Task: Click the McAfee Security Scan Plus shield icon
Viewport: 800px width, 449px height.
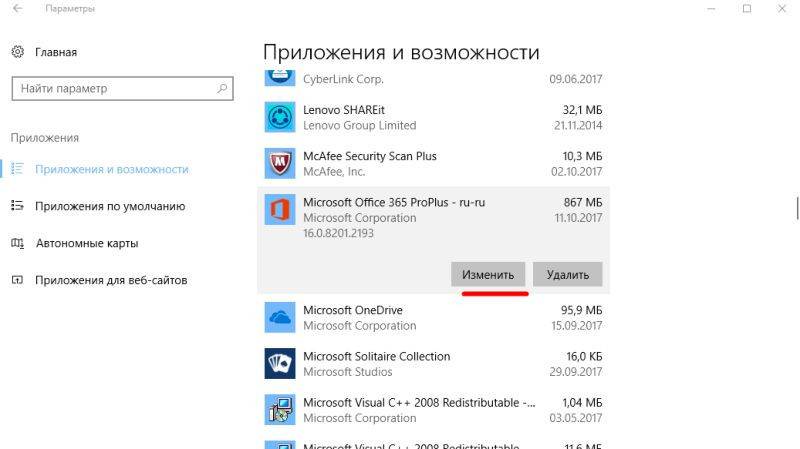Action: 278,163
